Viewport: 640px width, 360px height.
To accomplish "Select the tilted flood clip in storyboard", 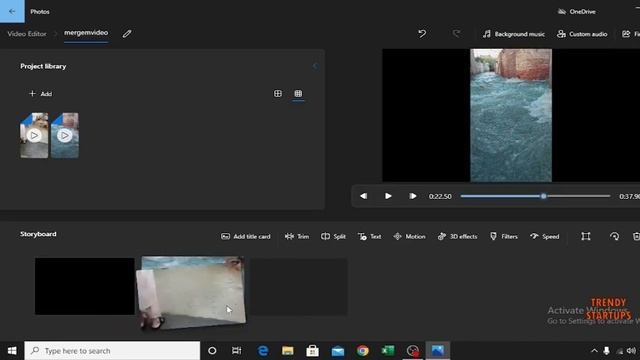I will 191,292.
